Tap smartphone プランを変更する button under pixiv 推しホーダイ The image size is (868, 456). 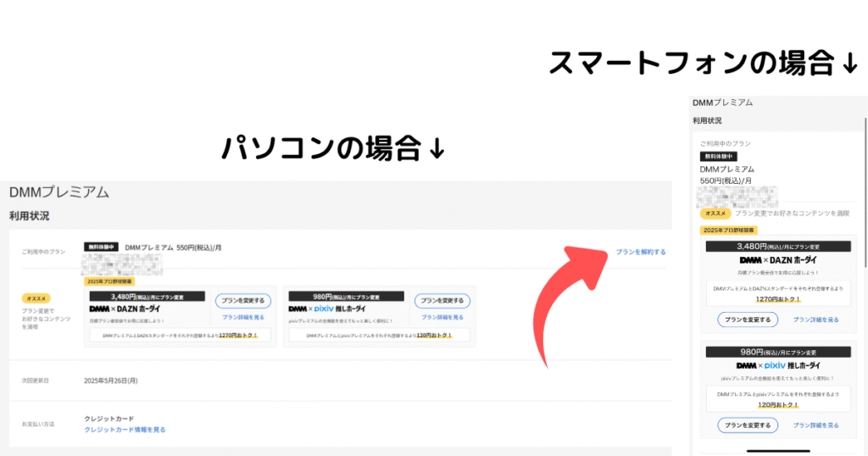coord(748,425)
